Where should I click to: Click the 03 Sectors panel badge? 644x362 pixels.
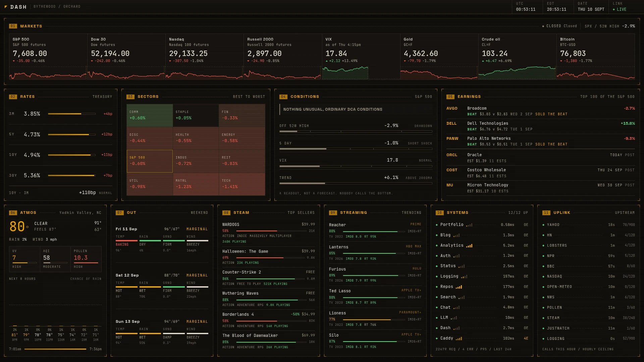click(130, 97)
